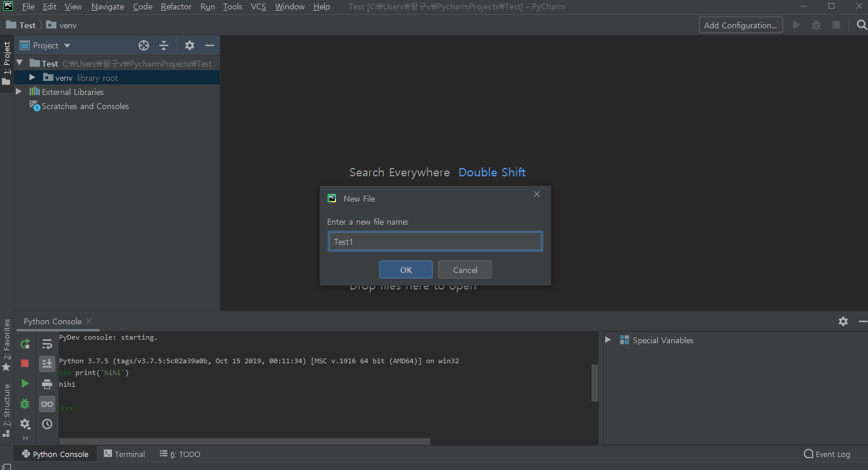The width and height of the screenshot is (868, 470).
Task: Toggle the 1: Project side tab
Action: point(6,63)
